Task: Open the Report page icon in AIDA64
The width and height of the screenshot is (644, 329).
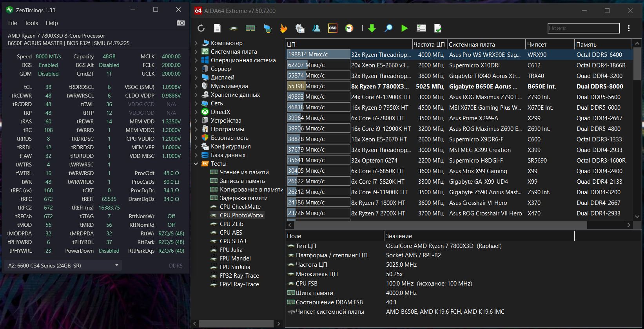Action: (217, 28)
